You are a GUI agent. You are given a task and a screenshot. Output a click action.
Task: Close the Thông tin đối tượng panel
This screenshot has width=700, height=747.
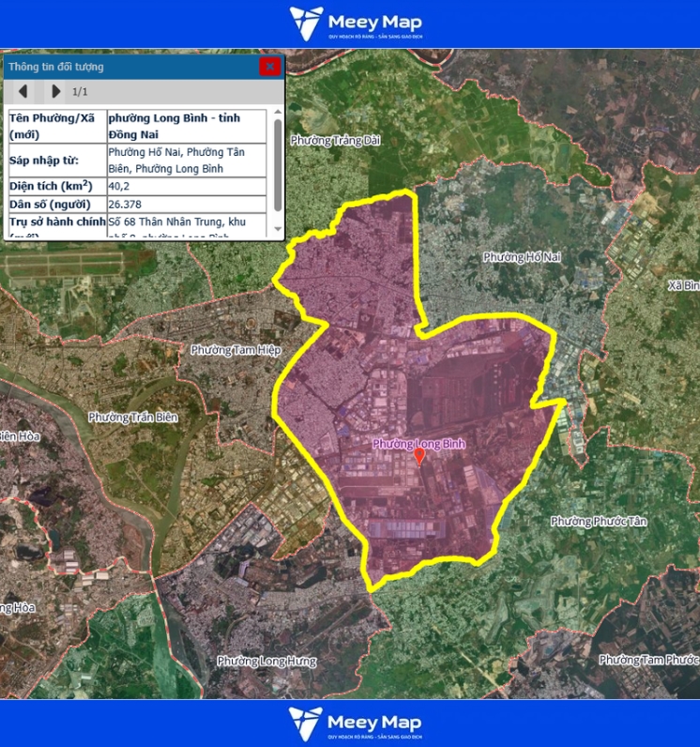pyautogui.click(x=270, y=67)
